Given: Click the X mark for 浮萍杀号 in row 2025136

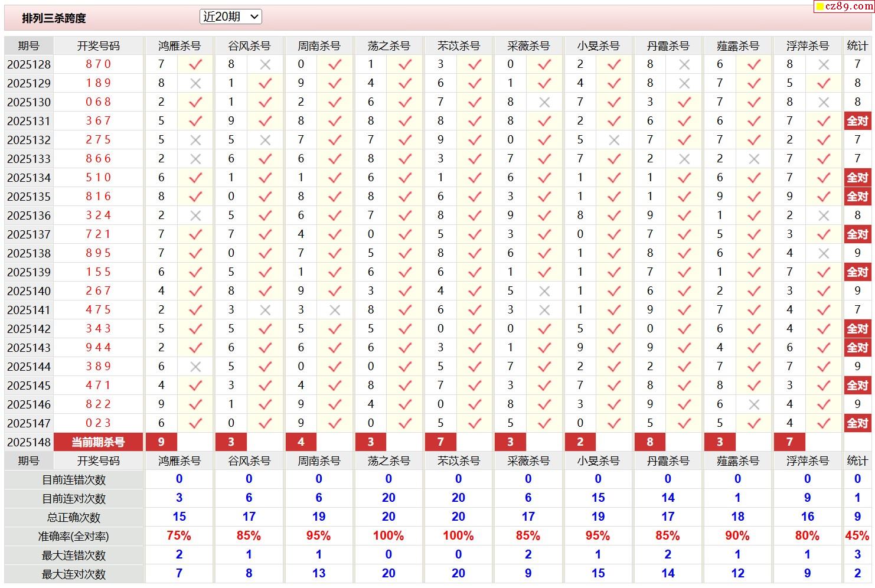Looking at the screenshot, I should 824,215.
